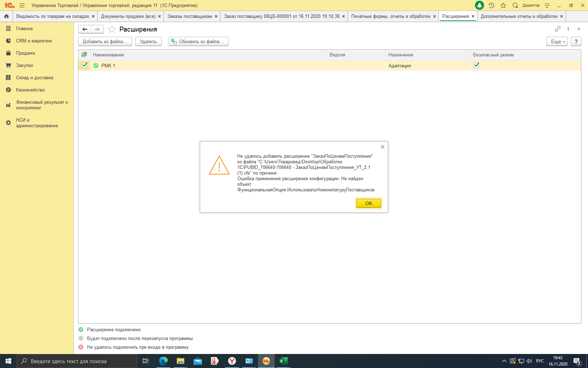
Task: Switch to Заказы поставщикам tab
Action: [x=189, y=16]
